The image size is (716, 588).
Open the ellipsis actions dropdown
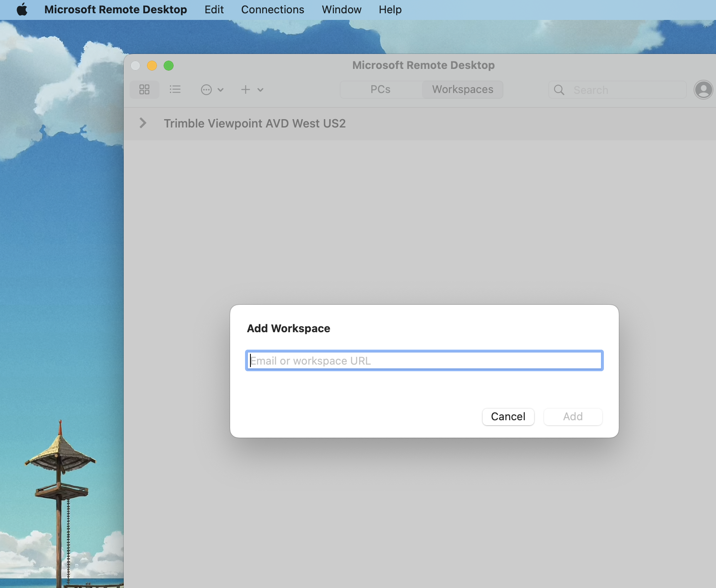(212, 90)
